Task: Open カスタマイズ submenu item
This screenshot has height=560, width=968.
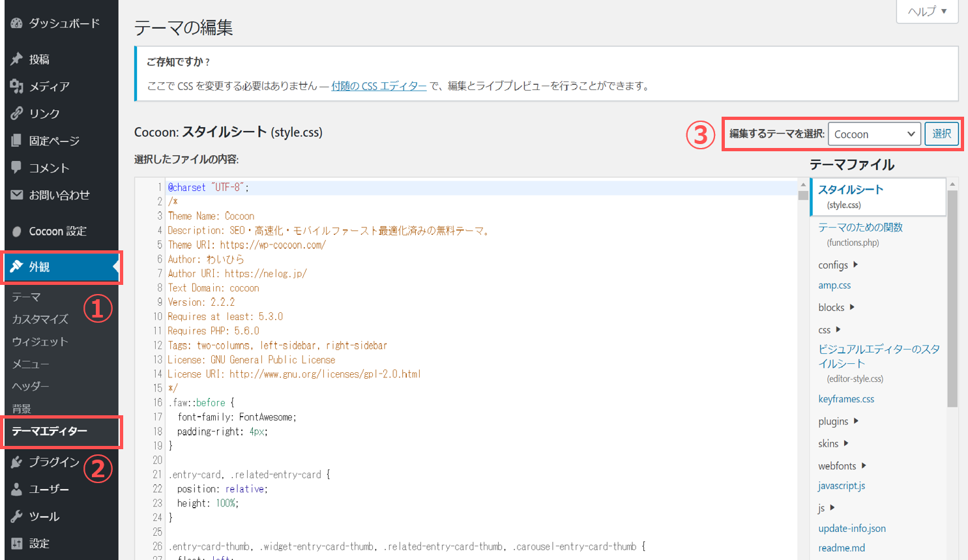Action: (40, 319)
